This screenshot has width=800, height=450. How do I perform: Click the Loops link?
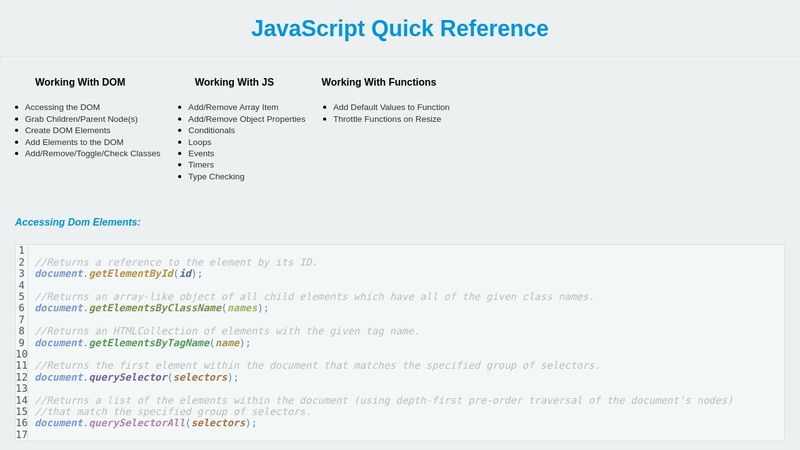tap(201, 142)
